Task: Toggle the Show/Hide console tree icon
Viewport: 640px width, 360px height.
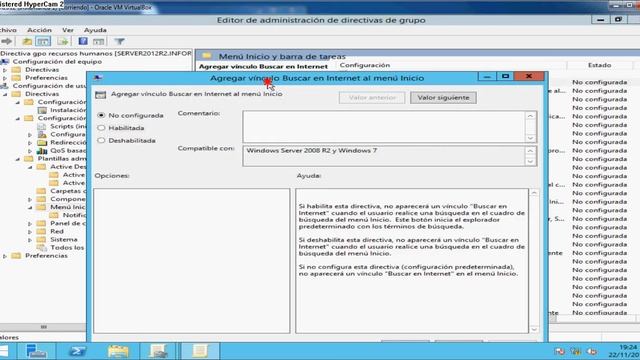Action: tap(43, 41)
